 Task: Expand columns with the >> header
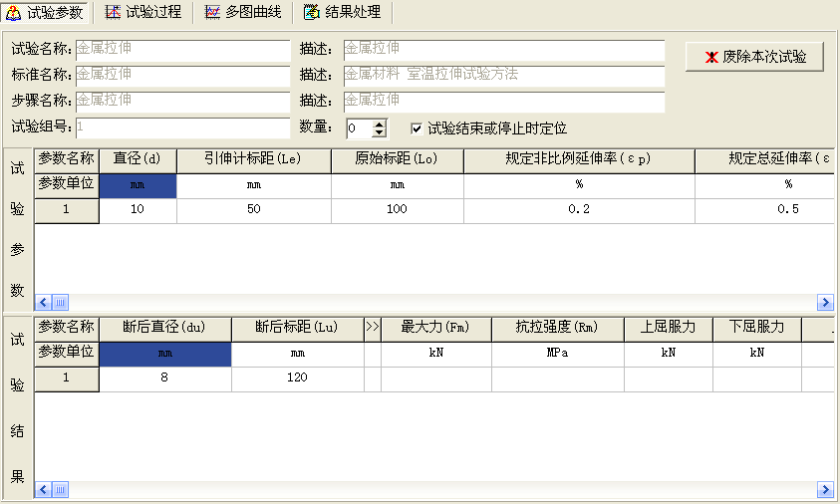pyautogui.click(x=373, y=328)
